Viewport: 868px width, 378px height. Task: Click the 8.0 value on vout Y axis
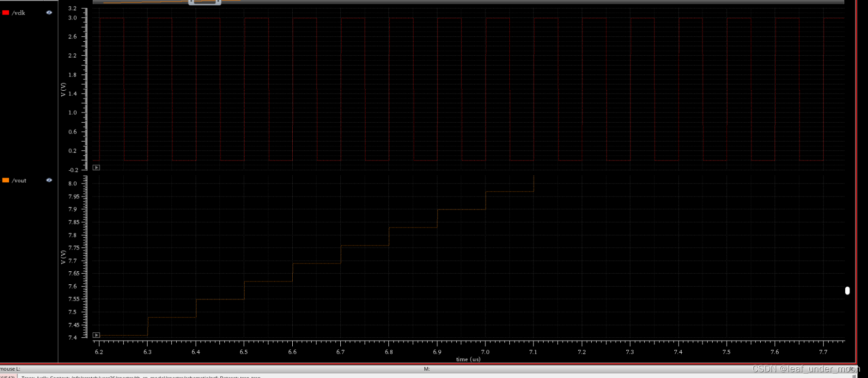pyautogui.click(x=72, y=183)
